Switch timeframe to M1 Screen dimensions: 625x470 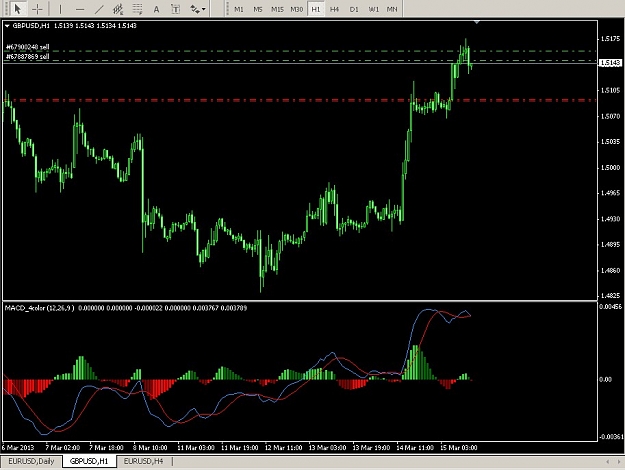pos(239,9)
